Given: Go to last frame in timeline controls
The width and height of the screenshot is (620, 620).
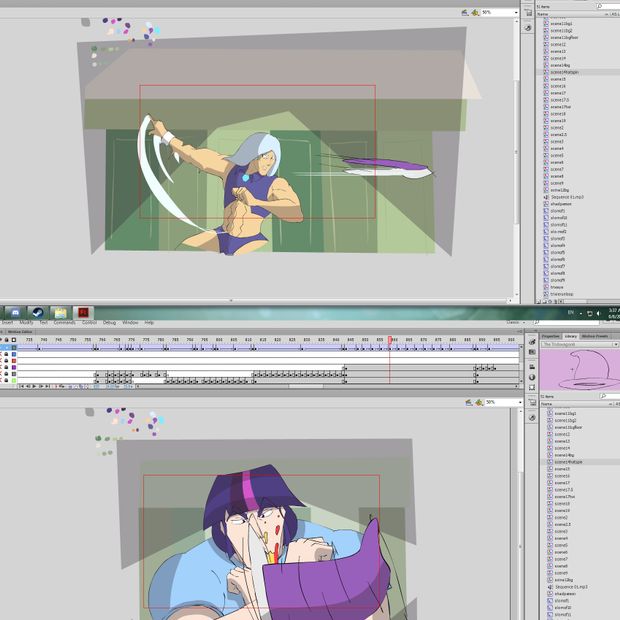Looking at the screenshot, I should 47,386.
